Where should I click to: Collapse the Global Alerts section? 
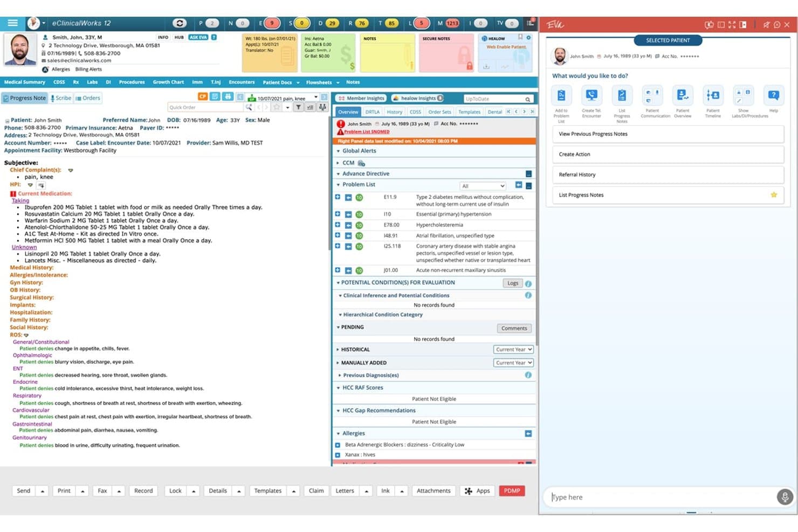338,151
